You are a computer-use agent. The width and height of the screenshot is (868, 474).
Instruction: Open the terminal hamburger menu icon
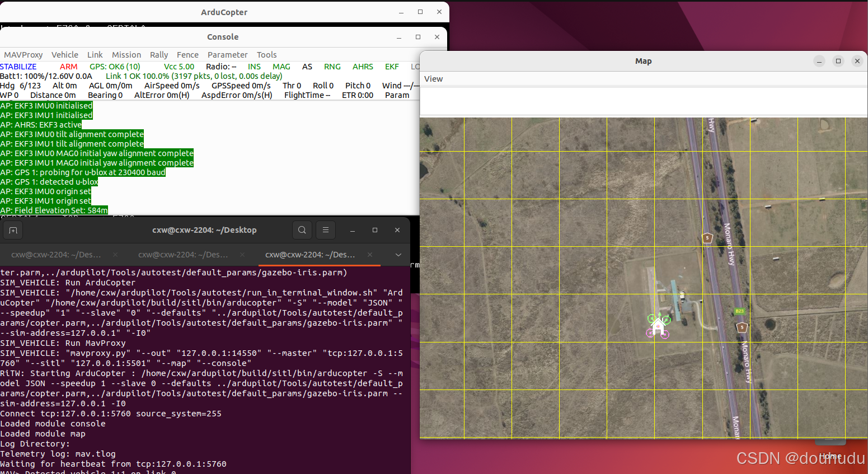(x=325, y=230)
